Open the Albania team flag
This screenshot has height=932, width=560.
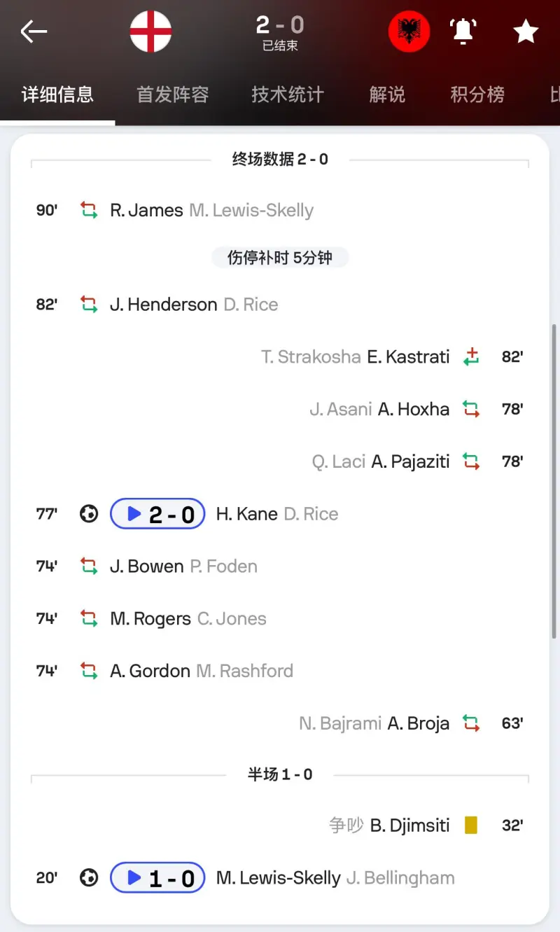pyautogui.click(x=409, y=32)
